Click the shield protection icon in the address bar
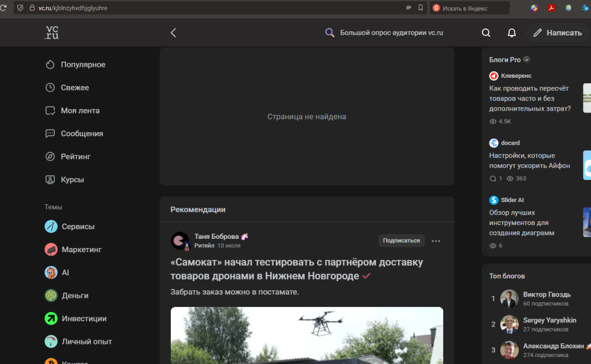 [20, 8]
